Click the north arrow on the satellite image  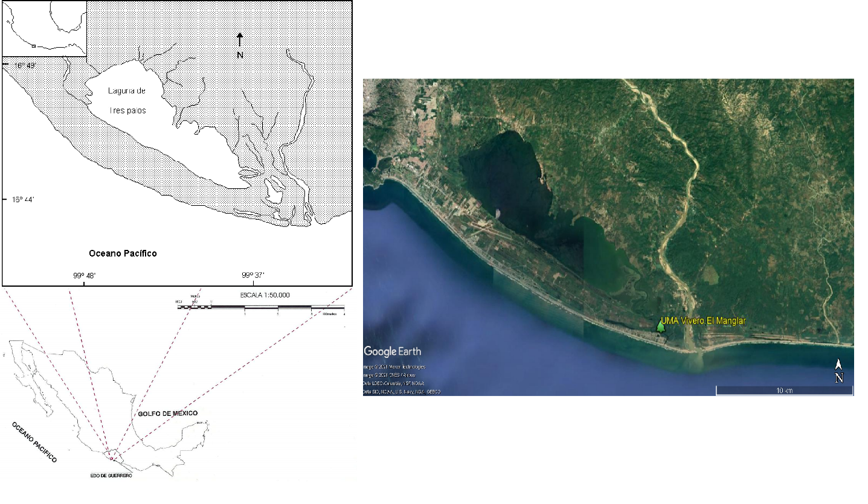click(x=838, y=370)
